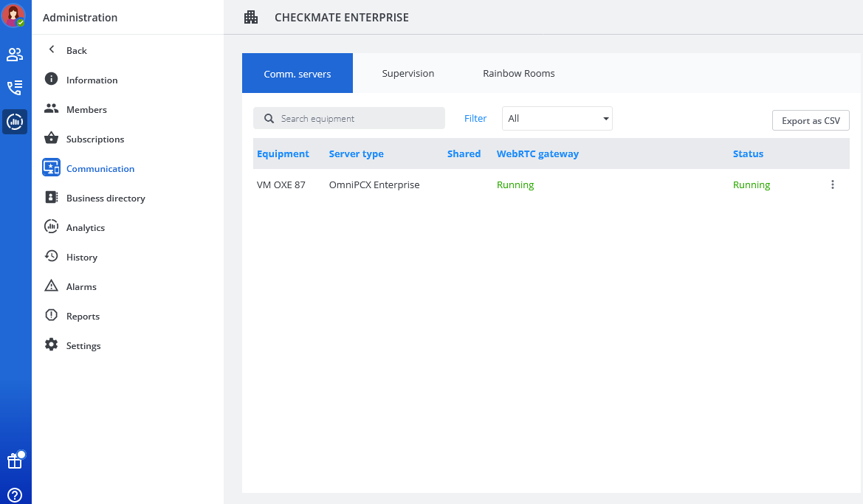Sort by the Equipment column header

point(283,154)
